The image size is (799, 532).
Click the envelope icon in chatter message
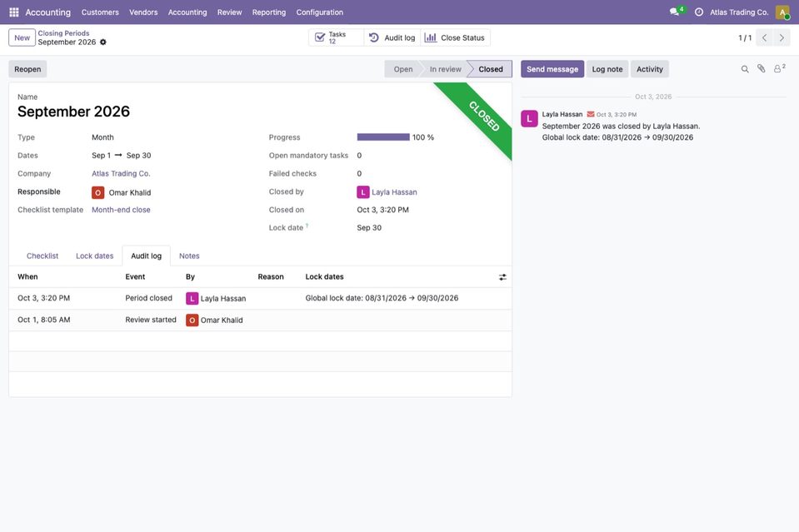(591, 114)
